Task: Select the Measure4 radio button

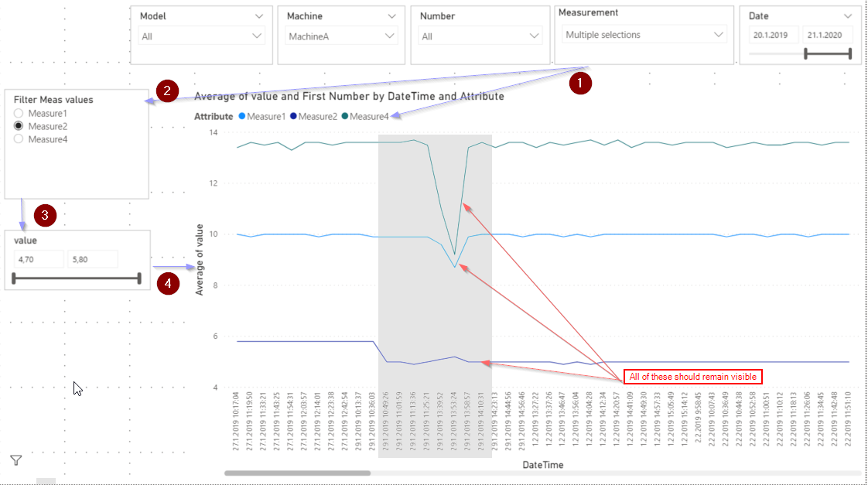Action: point(19,139)
